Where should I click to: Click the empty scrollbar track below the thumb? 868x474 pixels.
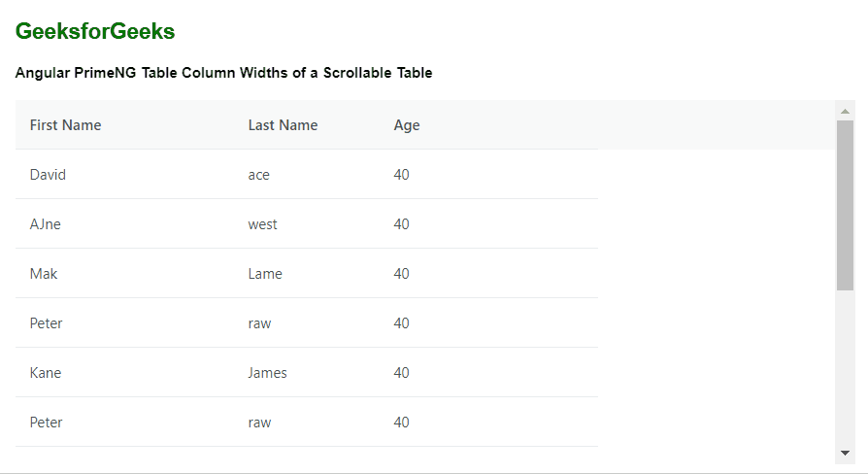point(845,366)
